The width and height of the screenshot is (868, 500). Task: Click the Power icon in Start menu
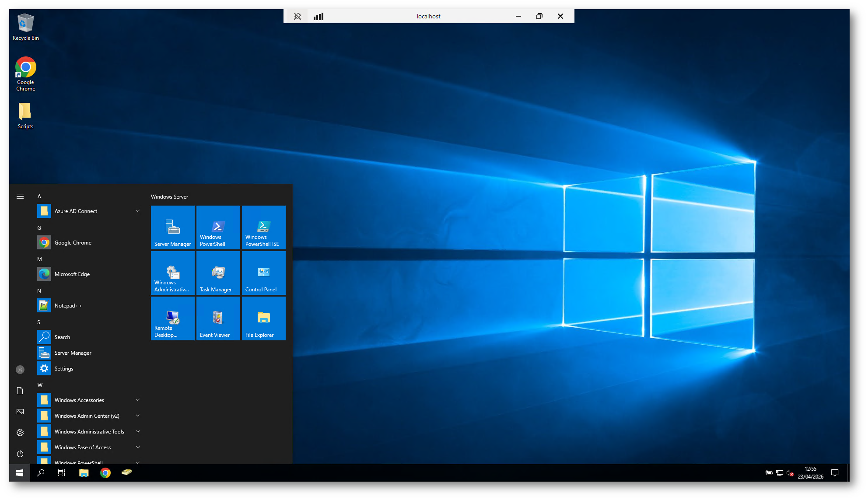click(x=20, y=454)
